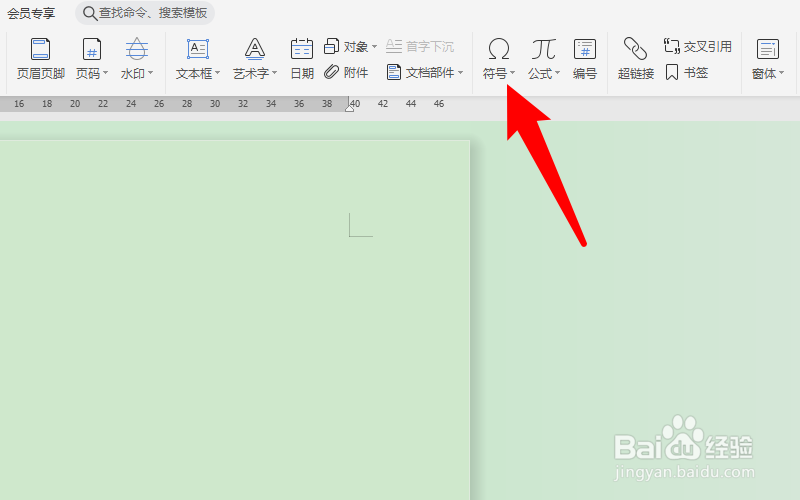This screenshot has height=500, width=800.
Task: Expand the 窗体 dropdown arrow
Action: pos(781,73)
